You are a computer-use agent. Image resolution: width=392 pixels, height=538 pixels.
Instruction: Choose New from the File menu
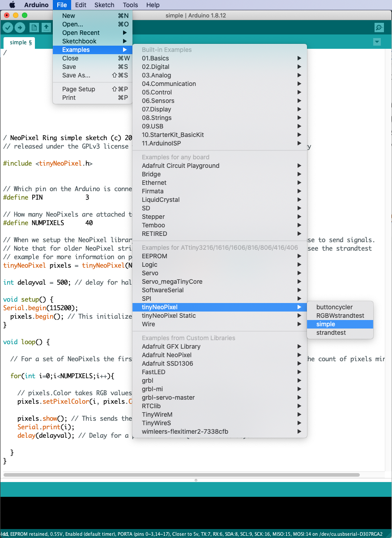click(x=93, y=16)
